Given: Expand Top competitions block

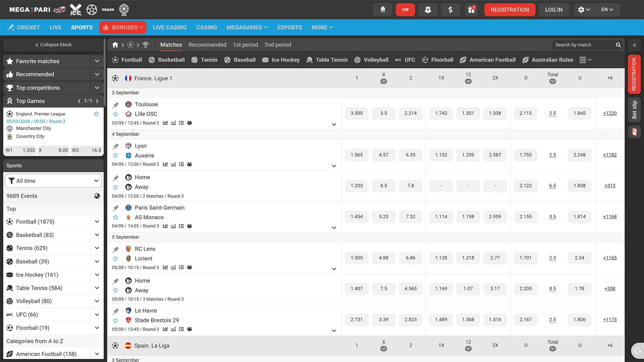Looking at the screenshot, I should [97, 87].
